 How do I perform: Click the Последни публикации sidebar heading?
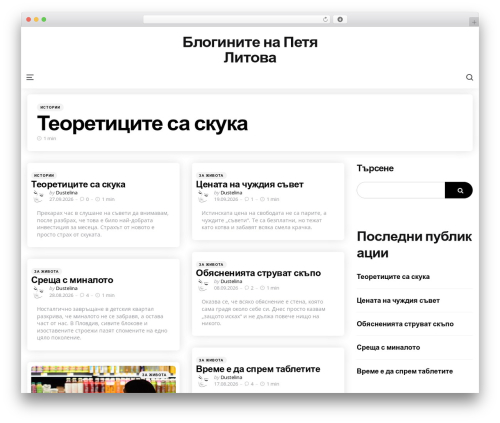(x=414, y=245)
